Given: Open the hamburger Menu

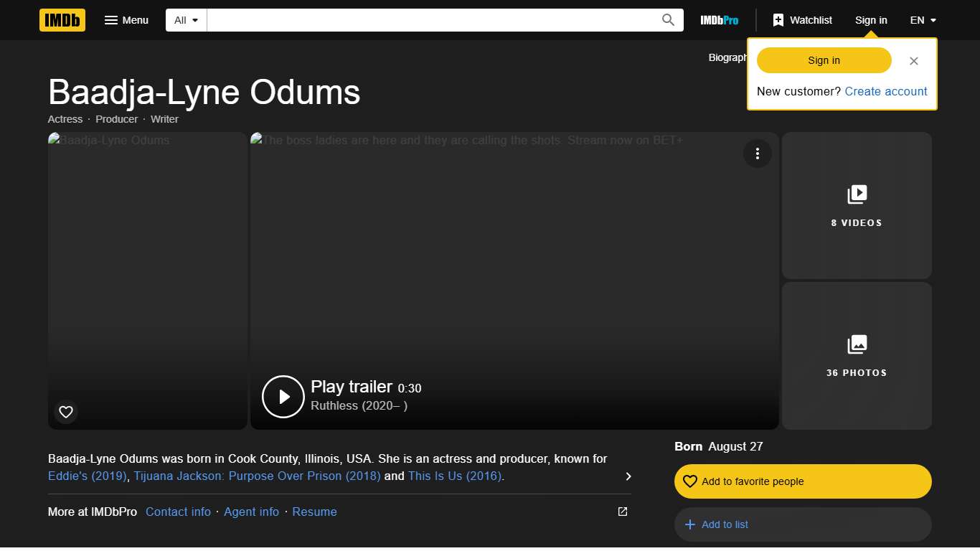Looking at the screenshot, I should click(126, 20).
